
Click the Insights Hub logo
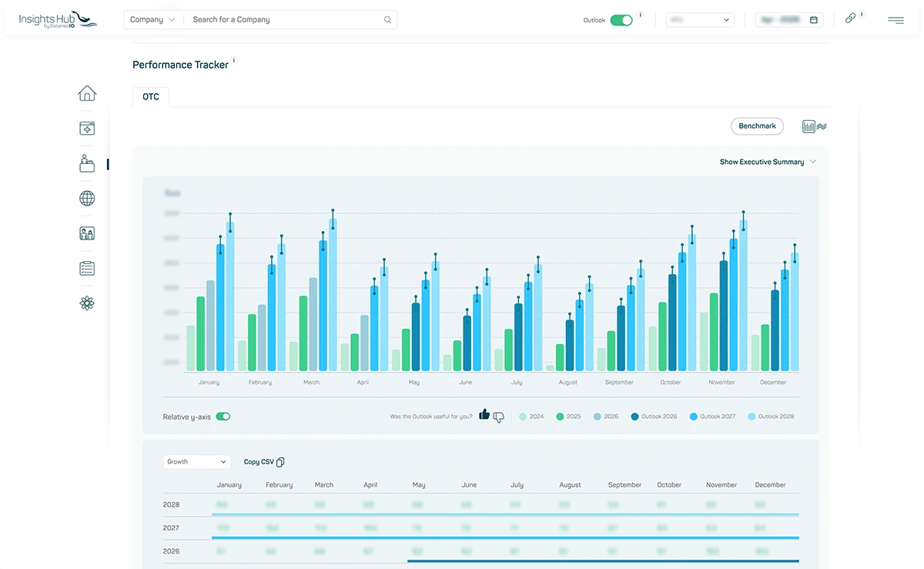(59, 19)
